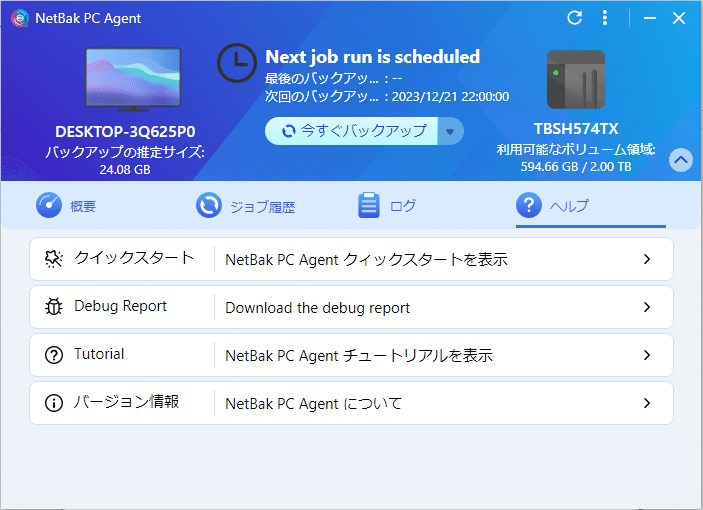Click the NetBak PC Agent logo icon
This screenshot has width=703, height=510.
point(20,18)
